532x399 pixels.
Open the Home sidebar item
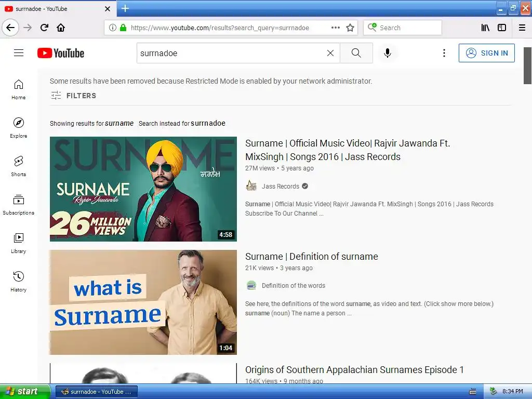[18, 89]
